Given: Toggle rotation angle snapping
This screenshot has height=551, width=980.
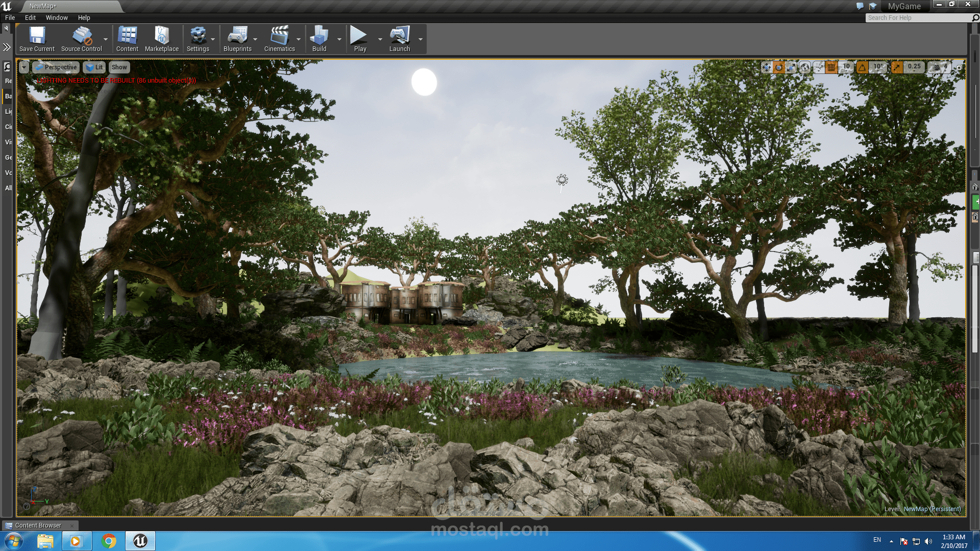Looking at the screenshot, I should click(862, 67).
